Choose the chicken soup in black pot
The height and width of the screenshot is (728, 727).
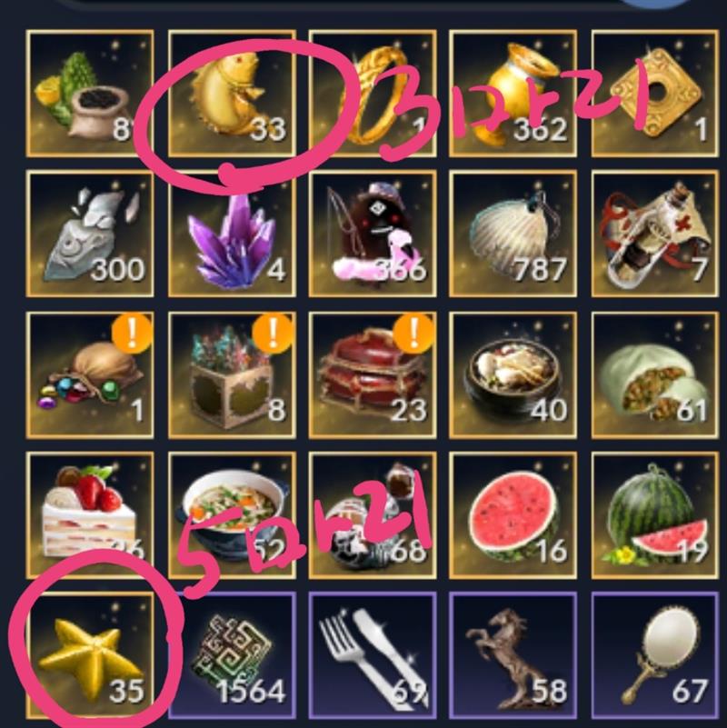pos(513,374)
